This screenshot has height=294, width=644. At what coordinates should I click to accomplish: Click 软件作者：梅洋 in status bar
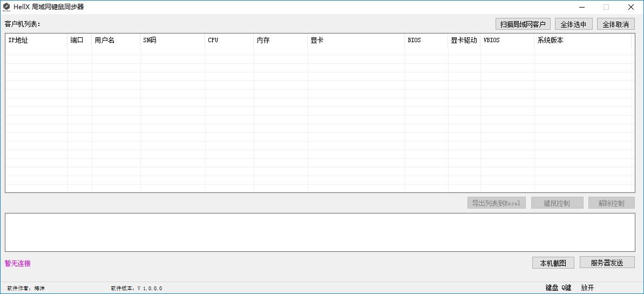coord(26,289)
